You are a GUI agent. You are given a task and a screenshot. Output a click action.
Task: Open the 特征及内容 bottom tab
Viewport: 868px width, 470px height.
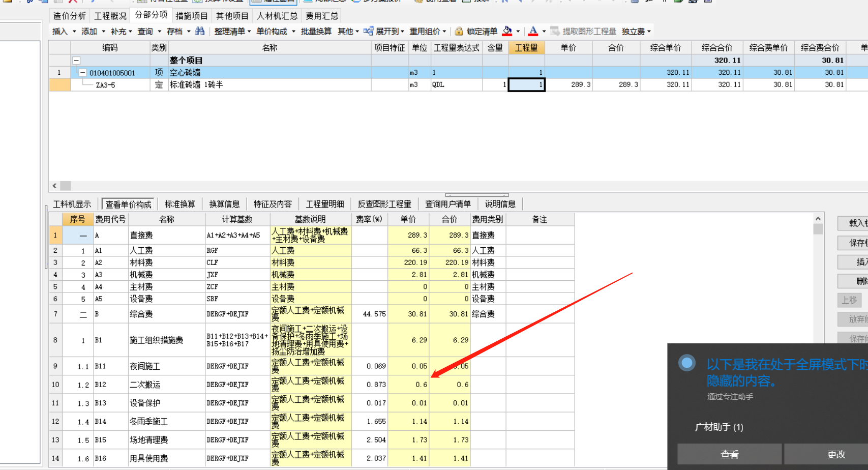click(x=273, y=204)
